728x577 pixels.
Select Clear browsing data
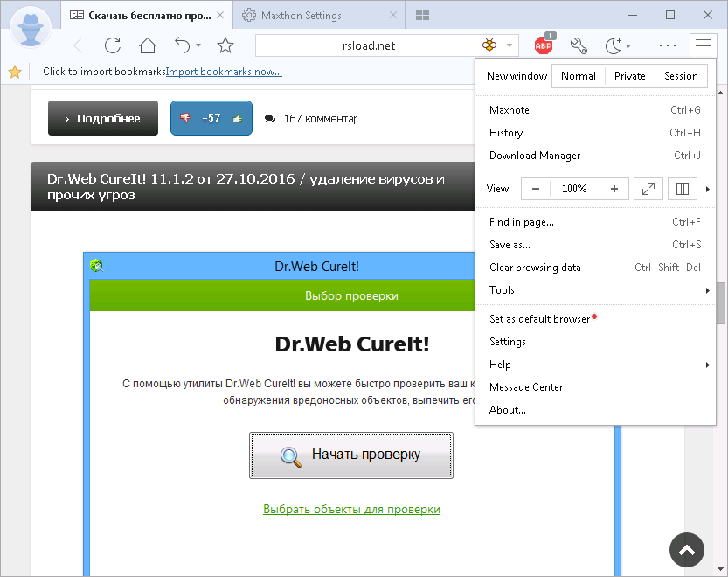click(x=595, y=268)
